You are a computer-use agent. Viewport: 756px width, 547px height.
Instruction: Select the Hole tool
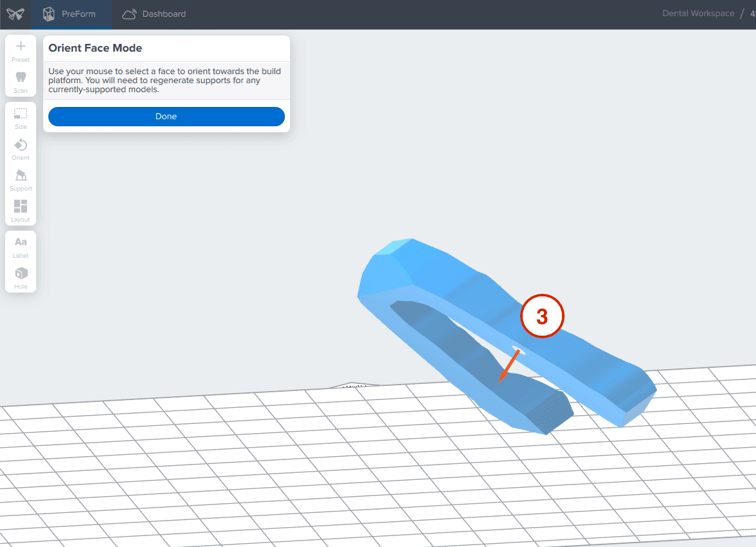(x=21, y=278)
